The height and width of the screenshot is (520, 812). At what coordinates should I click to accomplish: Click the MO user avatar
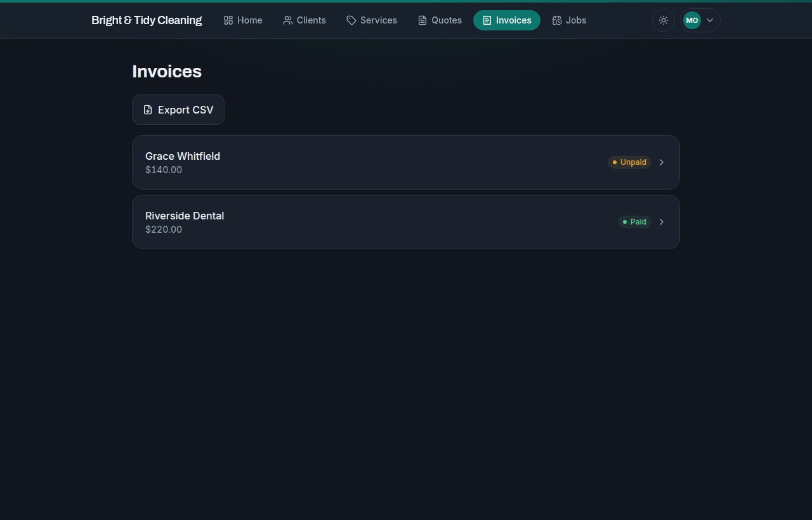click(x=692, y=20)
